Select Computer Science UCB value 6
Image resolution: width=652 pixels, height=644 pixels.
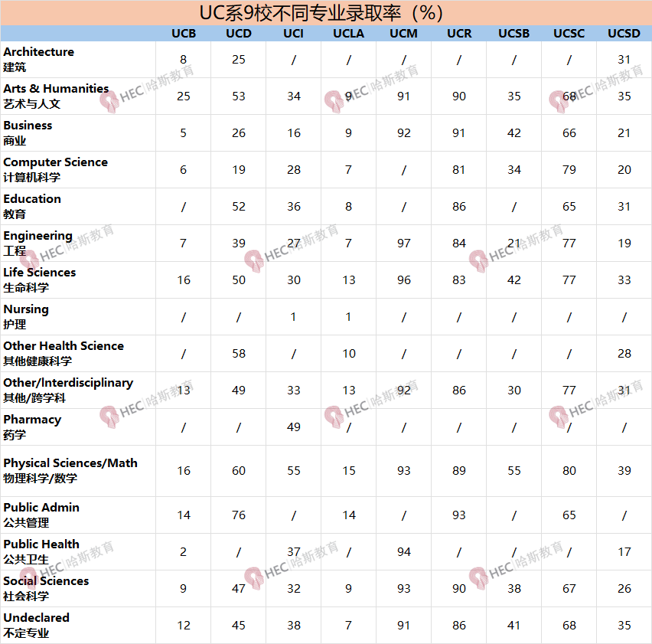tap(184, 170)
